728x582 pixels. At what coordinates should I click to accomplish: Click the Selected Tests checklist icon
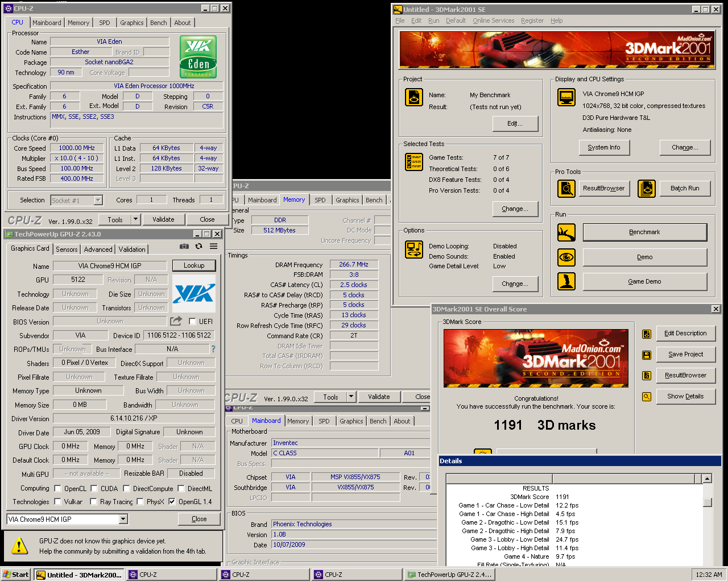[x=413, y=162]
